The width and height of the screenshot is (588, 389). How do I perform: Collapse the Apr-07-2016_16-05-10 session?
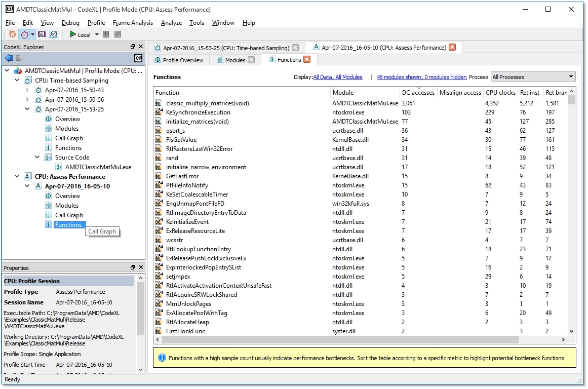pos(27,186)
